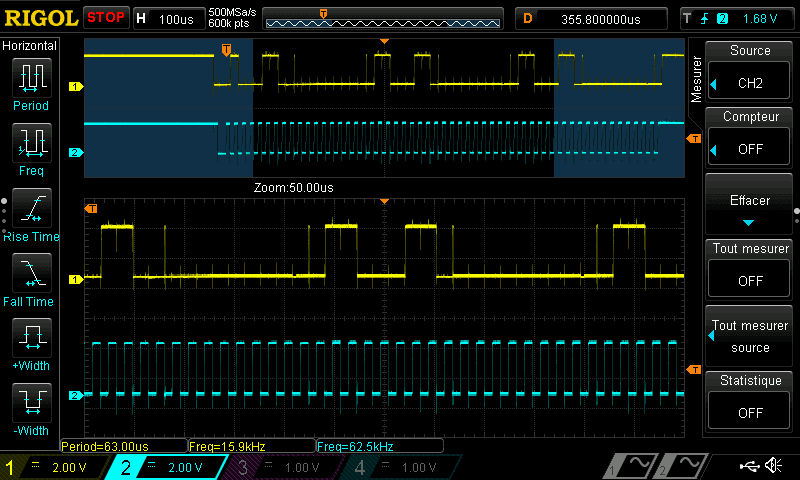Viewport: 800px width, 480px height.
Task: Click the source 1 sine wave icon
Action: coord(629,466)
